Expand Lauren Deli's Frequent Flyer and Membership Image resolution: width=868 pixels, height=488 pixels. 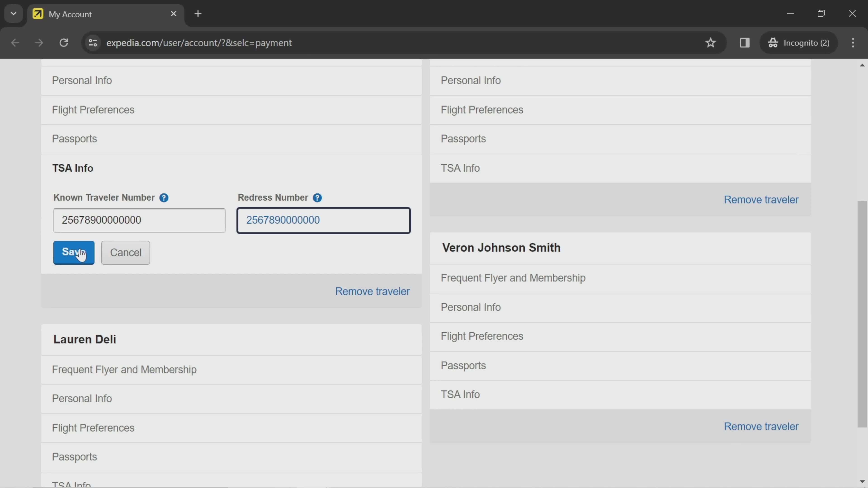coord(231,370)
